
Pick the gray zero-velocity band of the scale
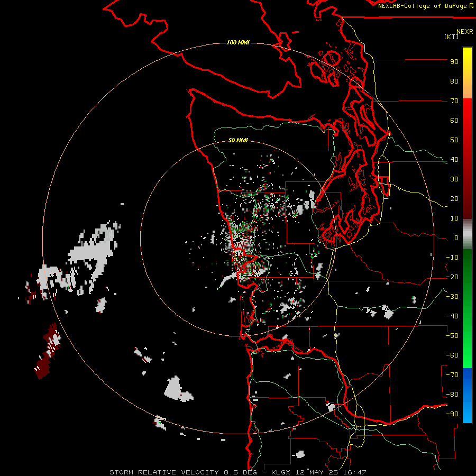coord(467,234)
